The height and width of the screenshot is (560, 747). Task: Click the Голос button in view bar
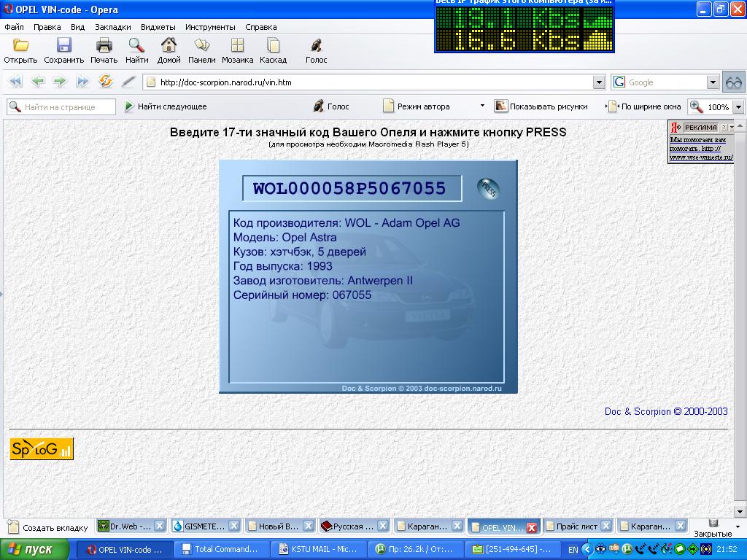tap(330, 106)
